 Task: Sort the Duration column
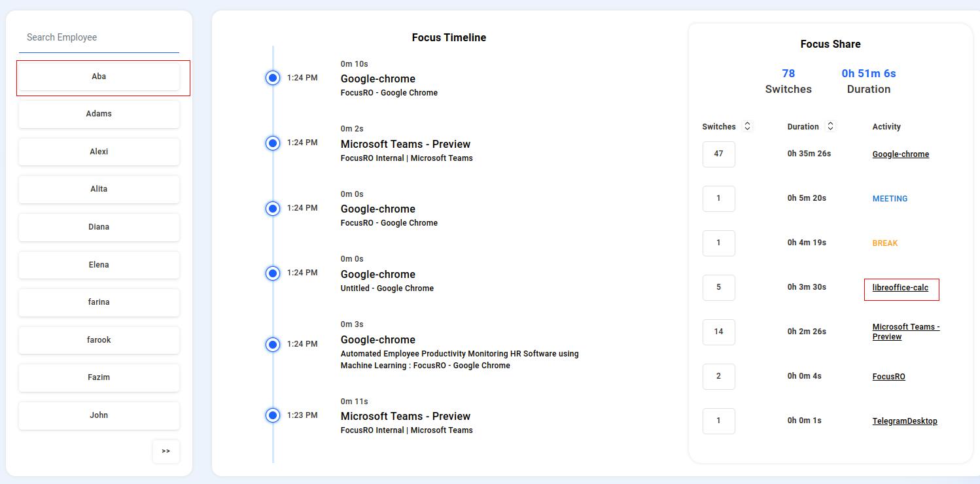(830, 126)
